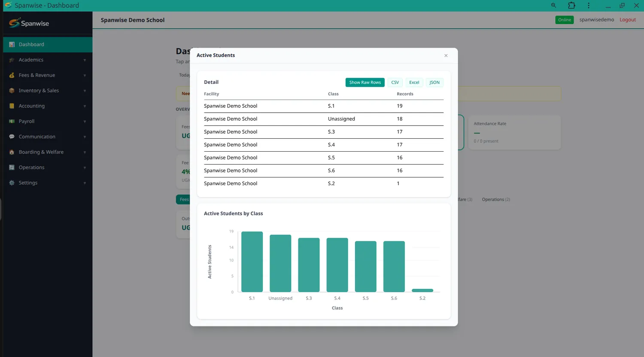The image size is (644, 357).
Task: Click the Fees & Revenue money bag icon
Action: (12, 76)
